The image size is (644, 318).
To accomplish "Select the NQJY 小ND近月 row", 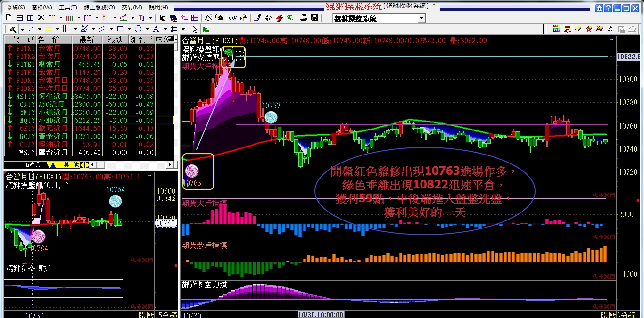I will coord(89,120).
